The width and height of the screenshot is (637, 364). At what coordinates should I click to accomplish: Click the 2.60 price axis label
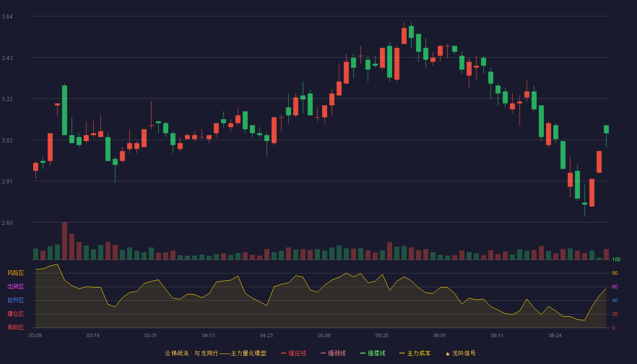coord(7,223)
